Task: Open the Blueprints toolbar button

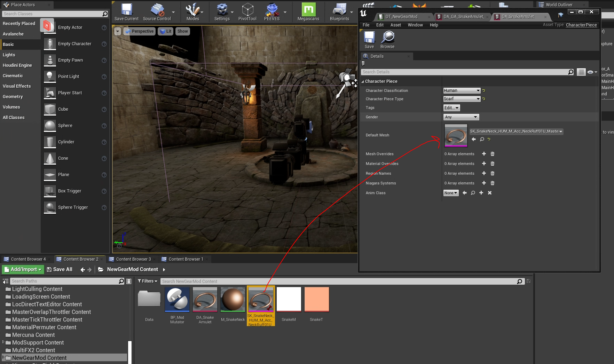Action: click(339, 12)
